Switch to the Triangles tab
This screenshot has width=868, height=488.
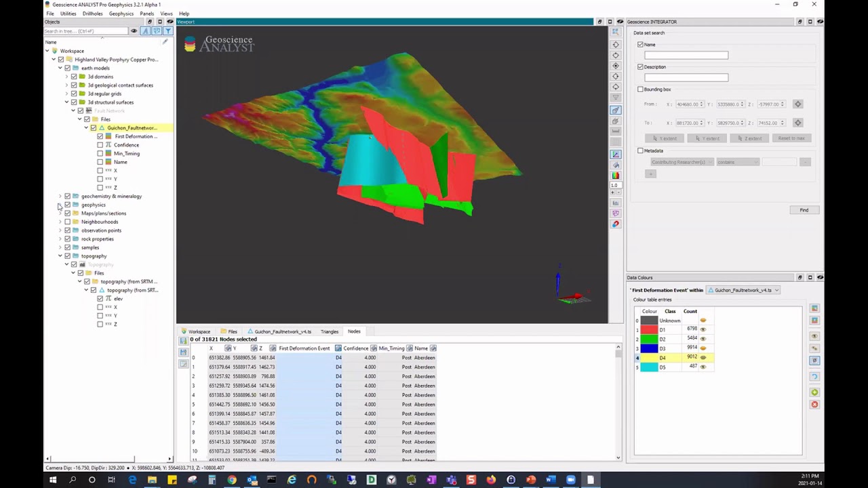[330, 331]
